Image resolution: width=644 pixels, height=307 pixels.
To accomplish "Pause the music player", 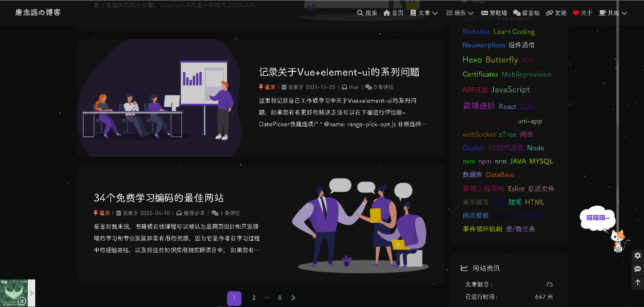I will pos(22,301).
